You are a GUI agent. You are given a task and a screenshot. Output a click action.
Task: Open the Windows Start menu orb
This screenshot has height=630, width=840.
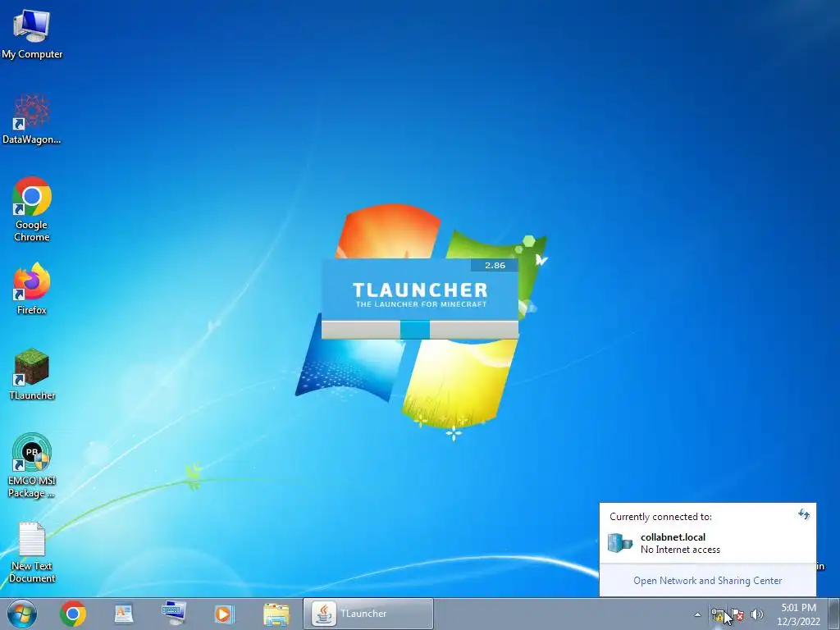point(22,614)
